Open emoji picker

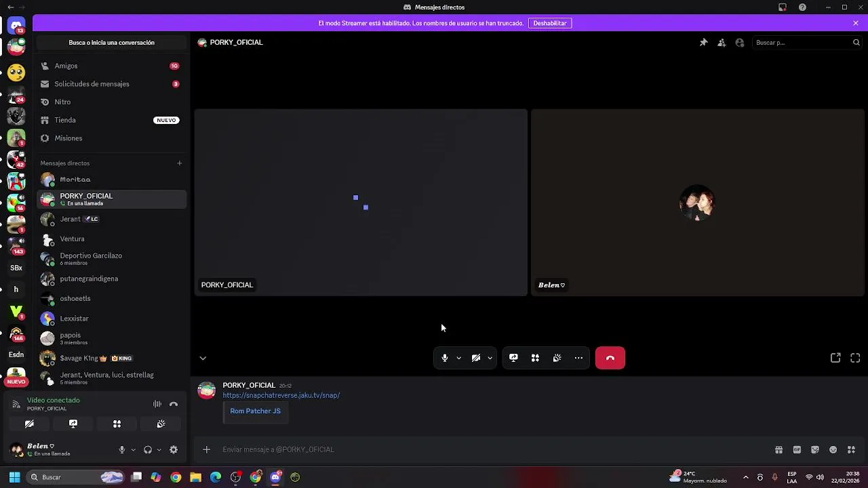[833, 450]
